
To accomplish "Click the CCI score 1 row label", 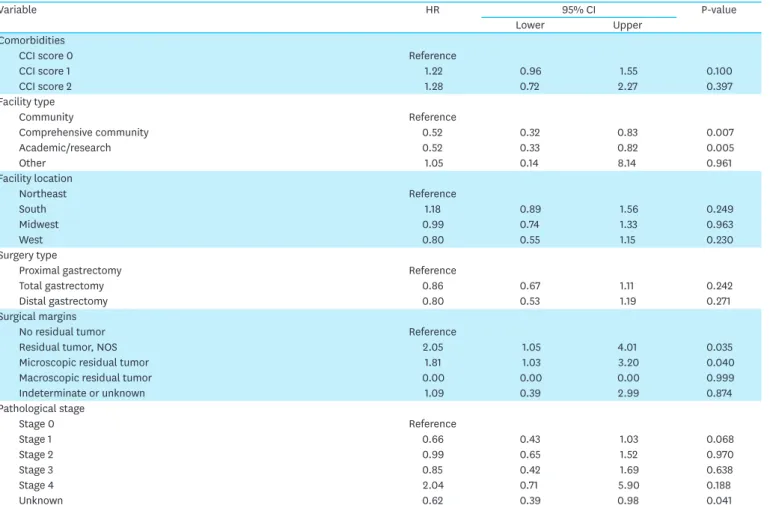I will [45, 71].
